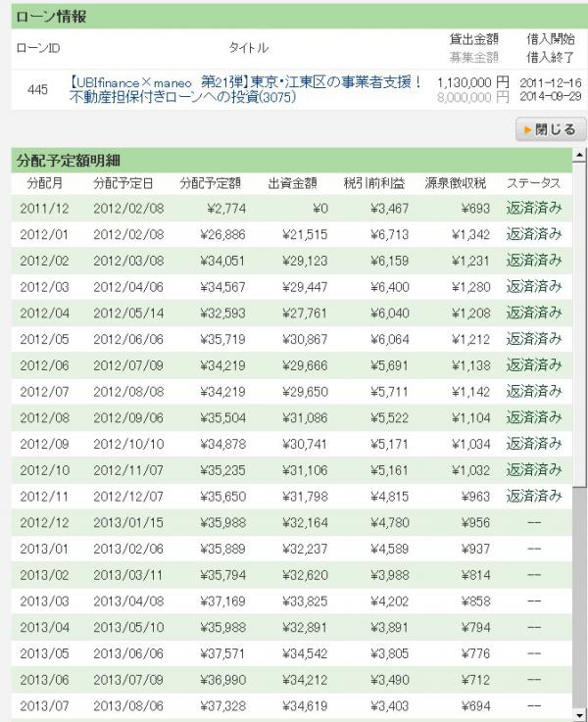
Task: Click ¥1,212 withholding tax cell
Action: pos(470,339)
